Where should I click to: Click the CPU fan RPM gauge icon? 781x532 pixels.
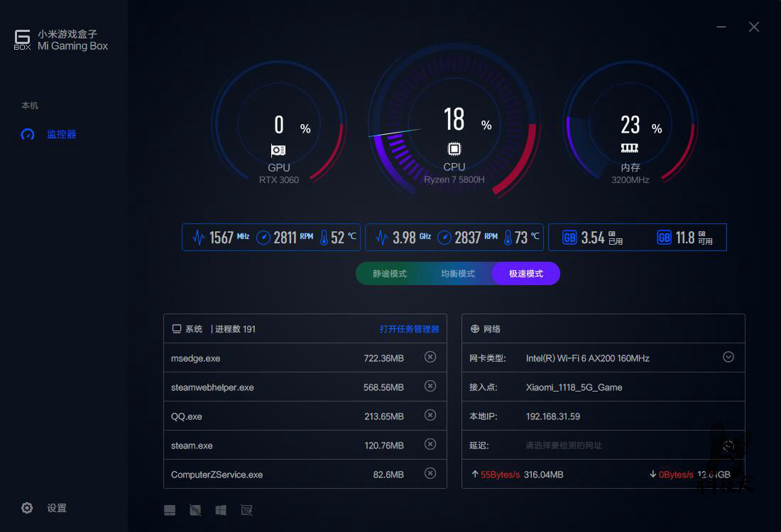click(445, 237)
